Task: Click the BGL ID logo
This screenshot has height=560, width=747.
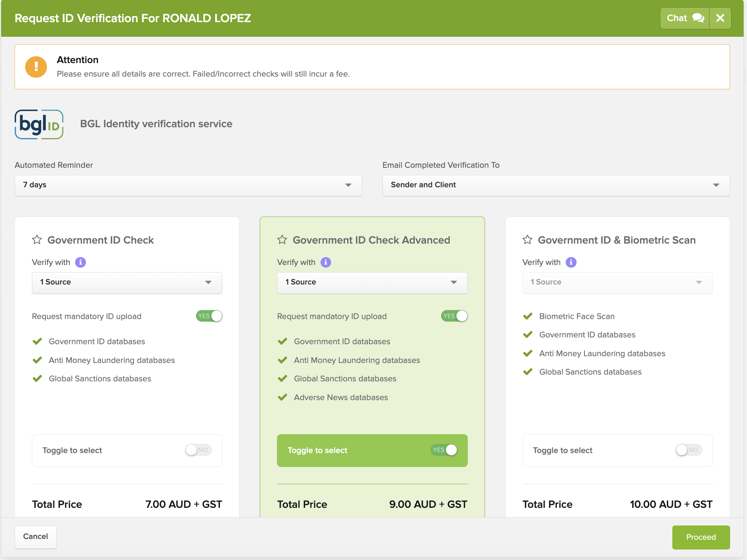Action: [39, 124]
